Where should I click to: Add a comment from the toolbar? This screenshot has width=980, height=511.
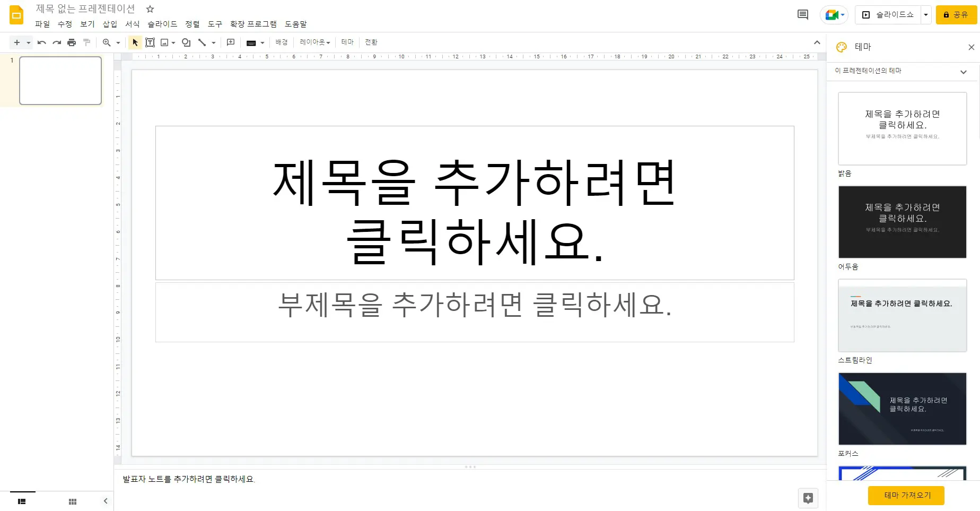pyautogui.click(x=231, y=42)
